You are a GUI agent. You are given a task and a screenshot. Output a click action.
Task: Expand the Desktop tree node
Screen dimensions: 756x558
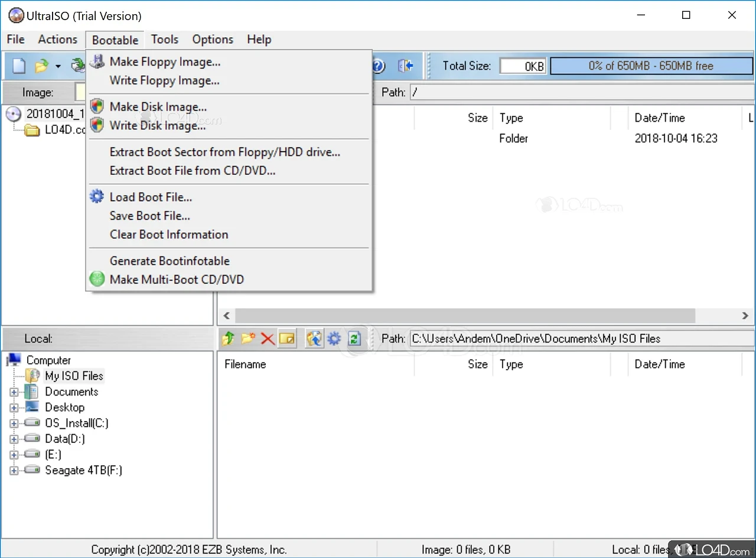coord(14,407)
